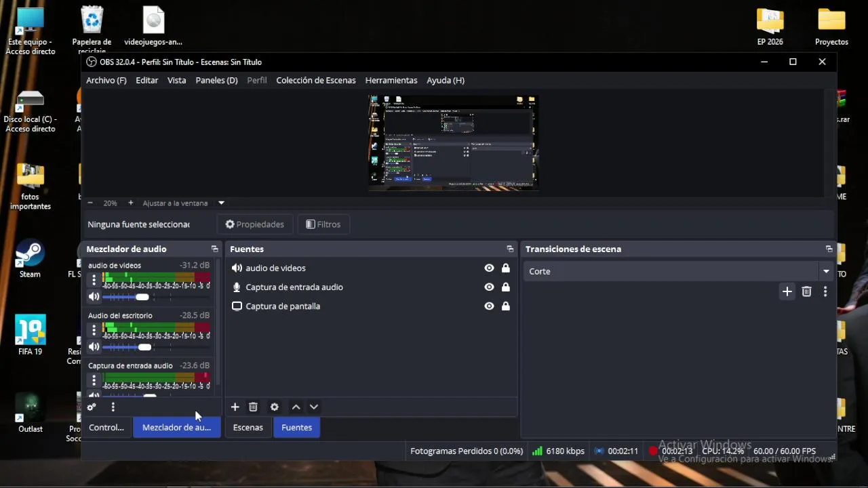
Task: Open the Herramientas menu
Action: (391, 80)
